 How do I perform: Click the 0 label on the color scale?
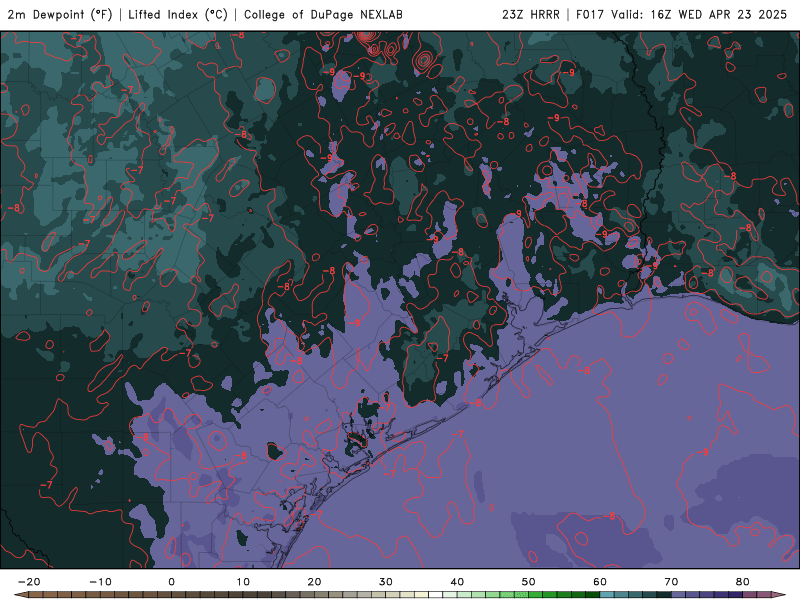point(171,582)
